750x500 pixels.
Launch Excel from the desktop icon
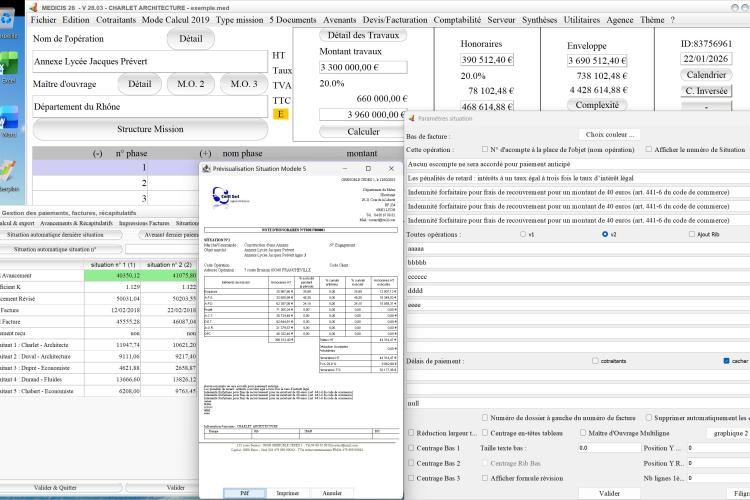(9, 63)
